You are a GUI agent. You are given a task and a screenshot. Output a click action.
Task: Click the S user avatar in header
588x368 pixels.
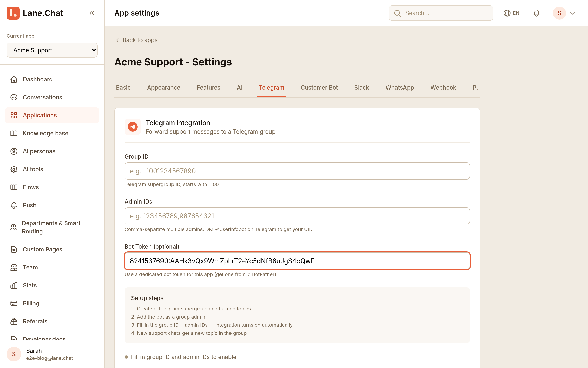559,13
